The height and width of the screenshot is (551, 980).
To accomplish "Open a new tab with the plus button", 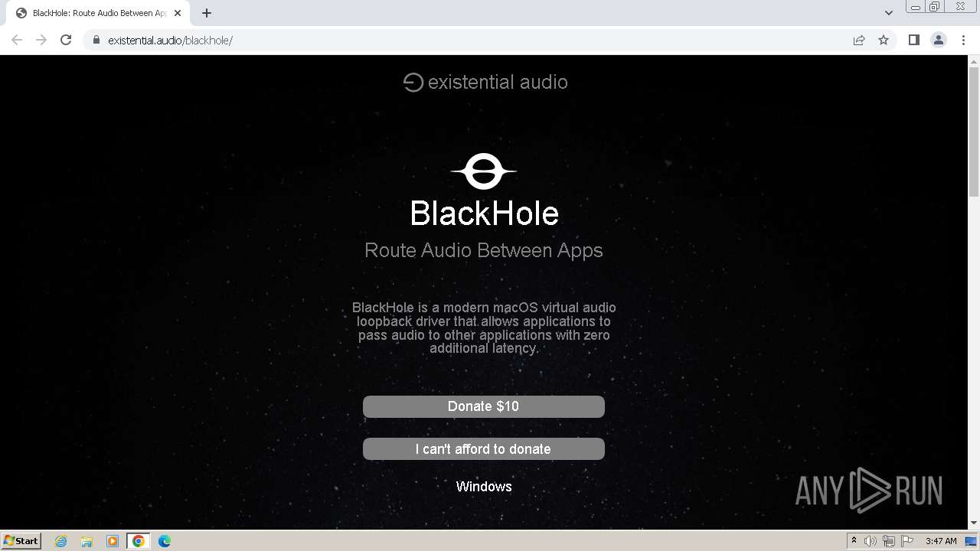I will 207,13.
